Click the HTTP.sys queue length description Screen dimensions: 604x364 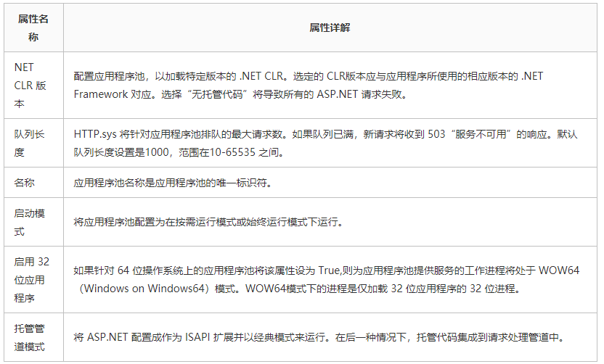tap(325, 143)
